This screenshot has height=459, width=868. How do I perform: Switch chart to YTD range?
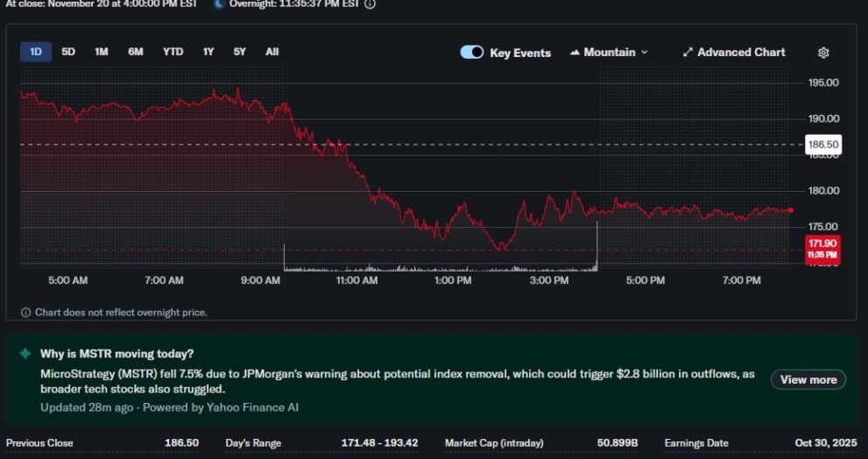173,52
